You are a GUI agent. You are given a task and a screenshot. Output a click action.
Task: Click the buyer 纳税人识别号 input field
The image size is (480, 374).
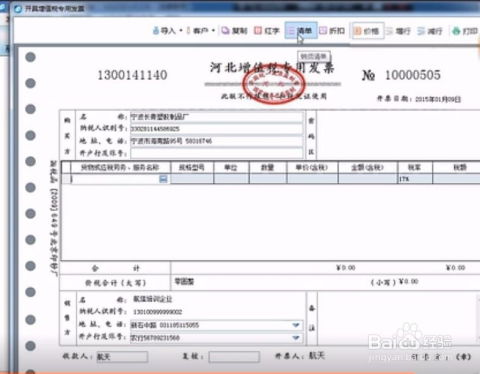pyautogui.click(x=217, y=129)
